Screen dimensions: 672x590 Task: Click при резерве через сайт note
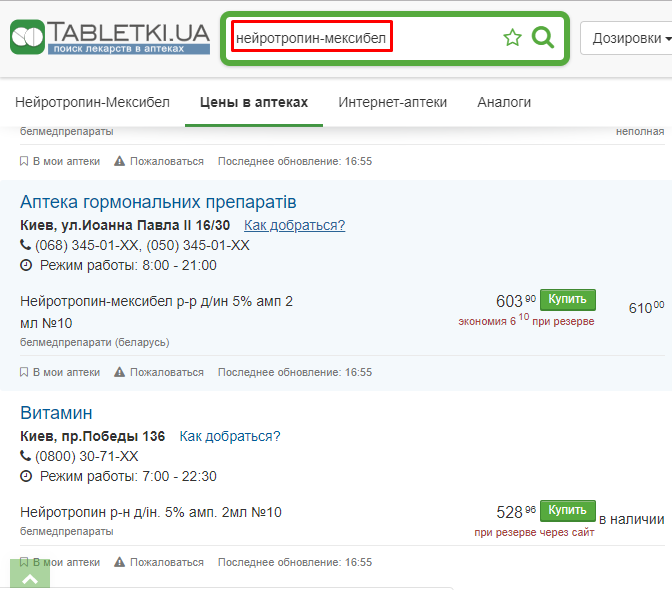534,532
